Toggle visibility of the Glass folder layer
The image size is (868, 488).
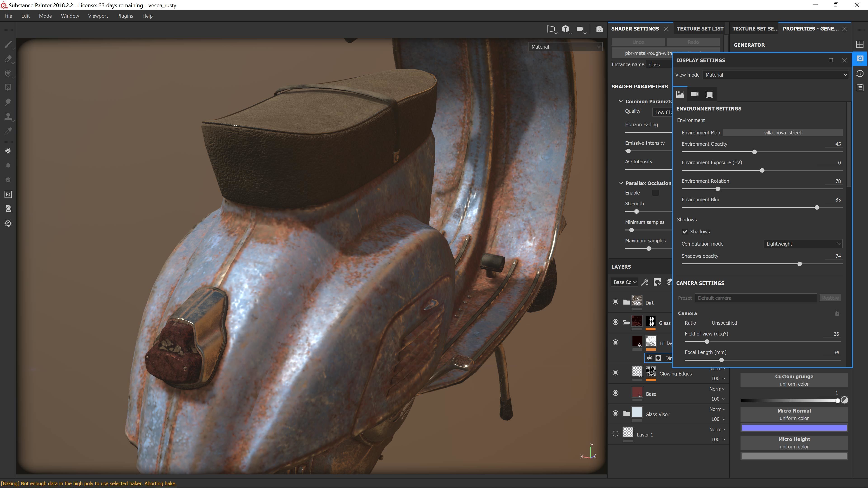[x=615, y=322]
